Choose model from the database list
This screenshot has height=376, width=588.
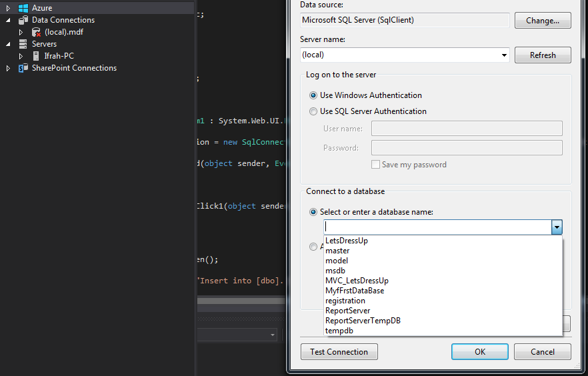pos(443,261)
